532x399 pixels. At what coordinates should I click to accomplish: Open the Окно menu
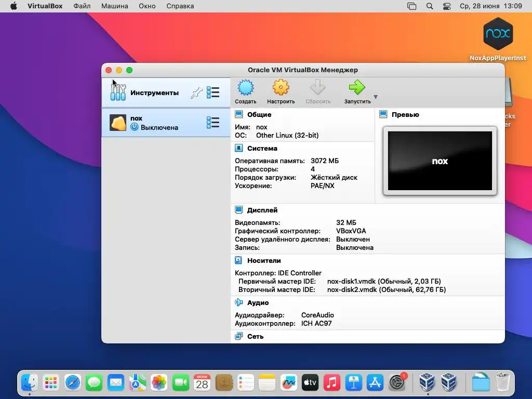pos(147,6)
